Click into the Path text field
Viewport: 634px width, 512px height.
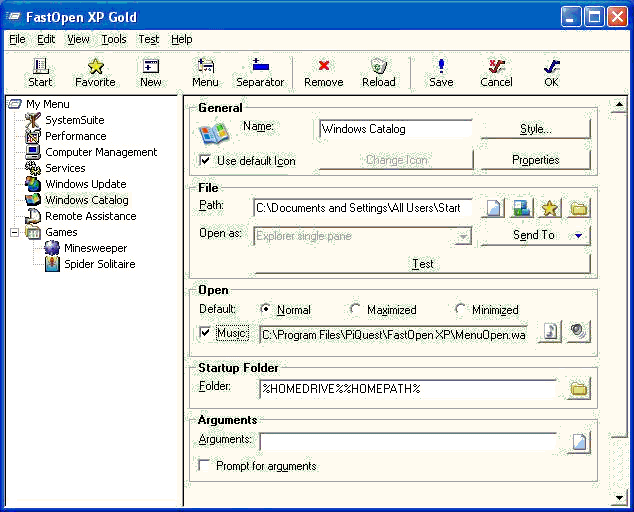pyautogui.click(x=362, y=208)
